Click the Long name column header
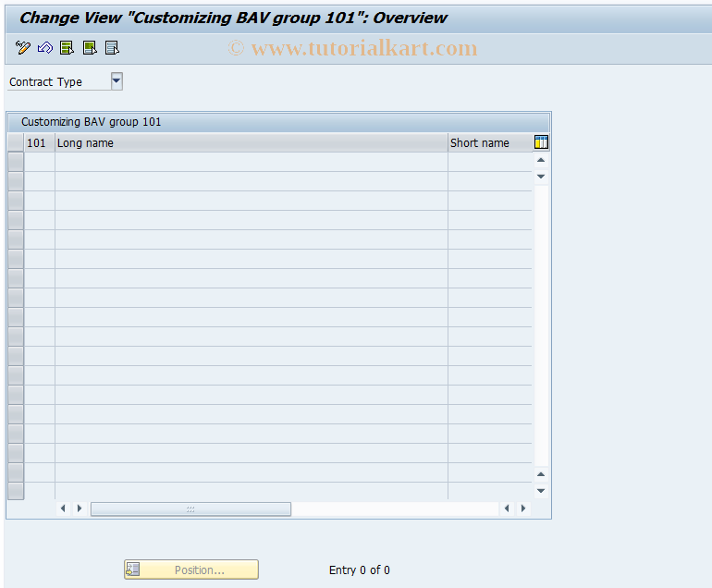Viewport: 712px width, 588px height. [x=252, y=143]
